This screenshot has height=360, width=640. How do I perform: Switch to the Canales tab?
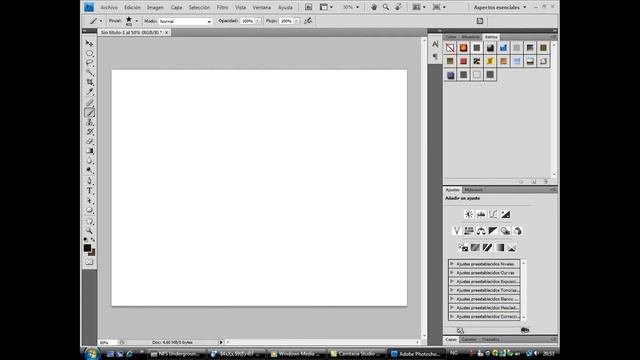click(x=469, y=339)
